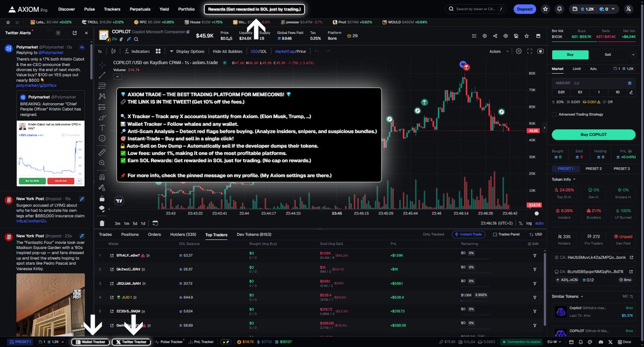Filter the JIJO 1 trader row

tap(535, 297)
